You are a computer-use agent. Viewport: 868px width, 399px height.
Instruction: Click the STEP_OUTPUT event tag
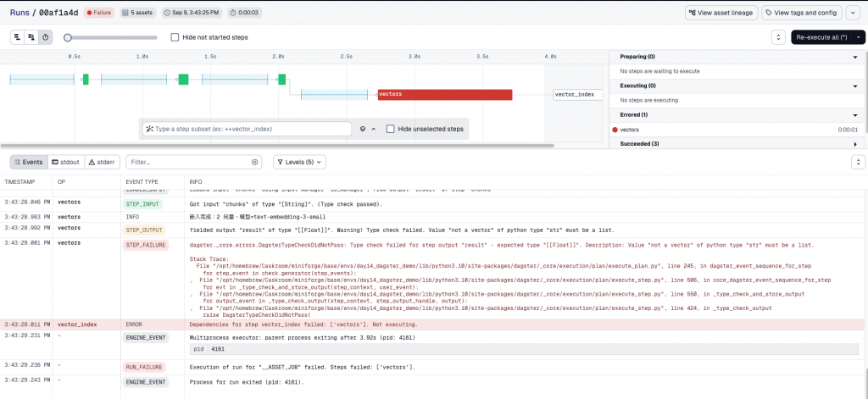tap(144, 230)
